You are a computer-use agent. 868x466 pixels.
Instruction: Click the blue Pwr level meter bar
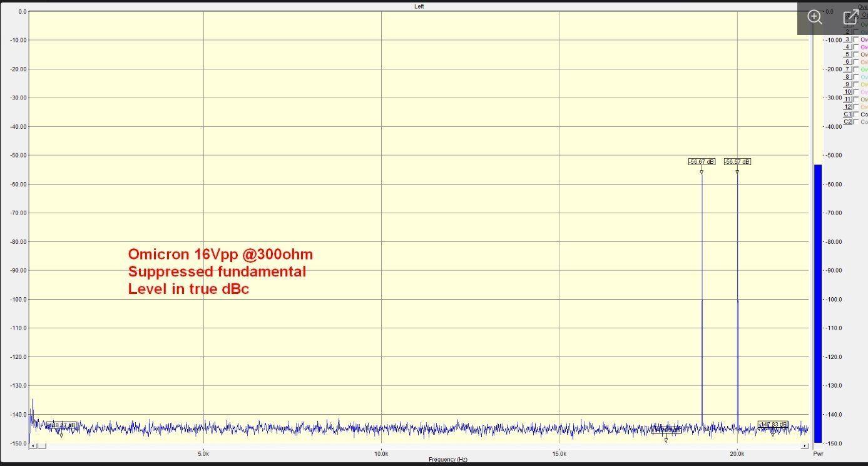[x=817, y=300]
